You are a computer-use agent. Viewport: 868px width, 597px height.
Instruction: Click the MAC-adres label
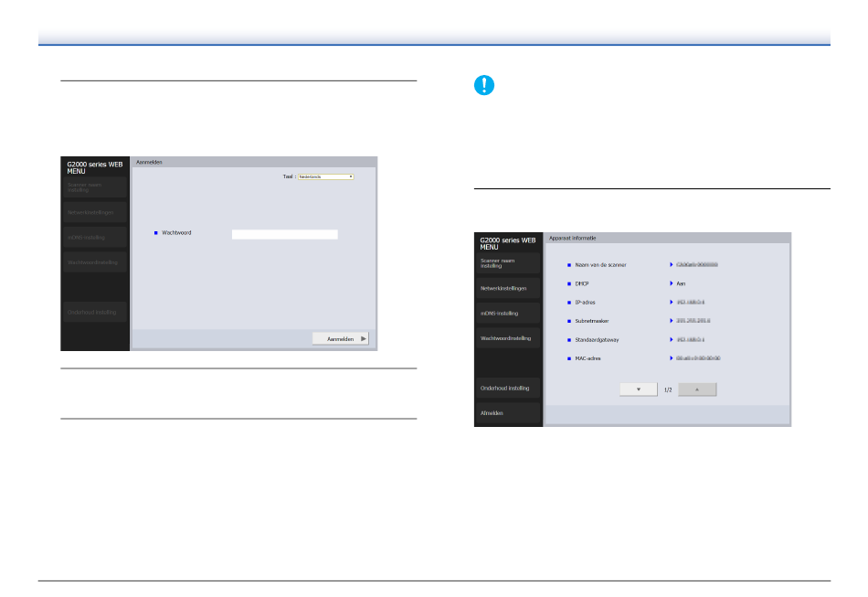coord(587,358)
